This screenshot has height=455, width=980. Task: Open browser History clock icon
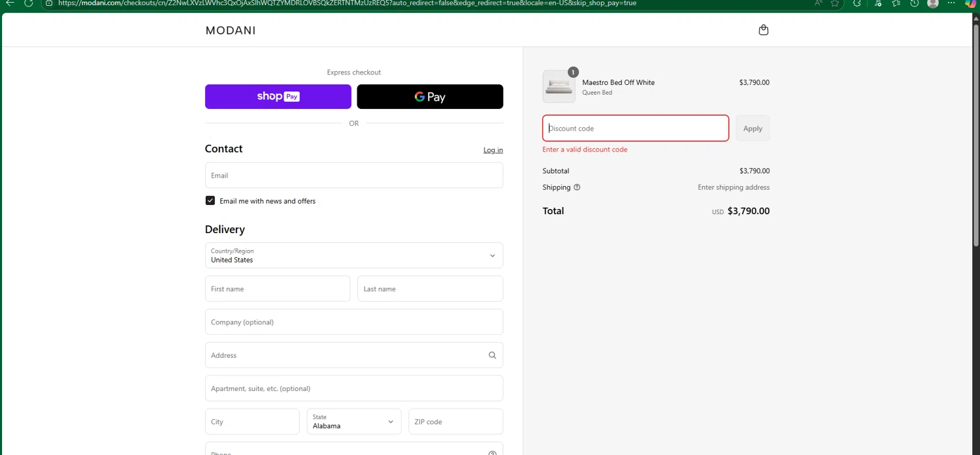(x=914, y=3)
